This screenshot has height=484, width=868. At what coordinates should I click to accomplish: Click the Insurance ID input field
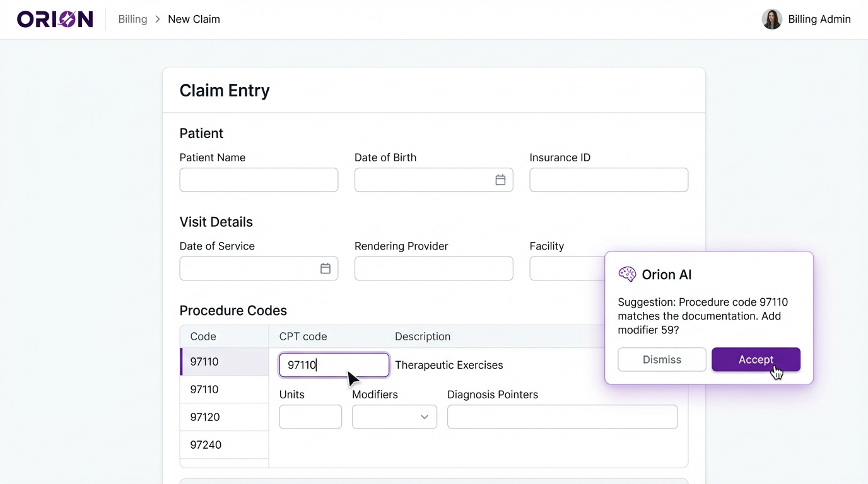click(x=608, y=180)
